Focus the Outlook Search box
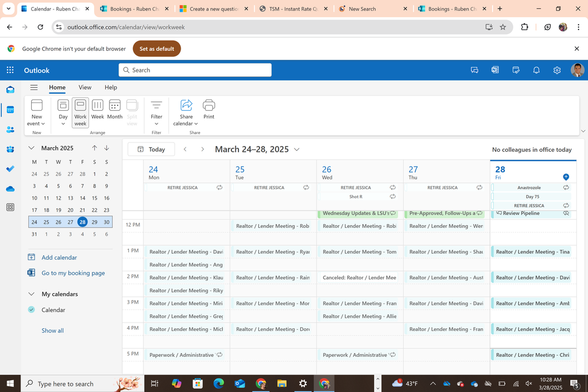This screenshot has width=588, height=392. [x=195, y=70]
